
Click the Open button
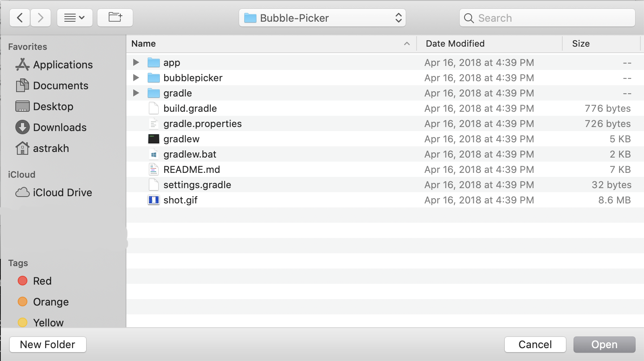[604, 344]
